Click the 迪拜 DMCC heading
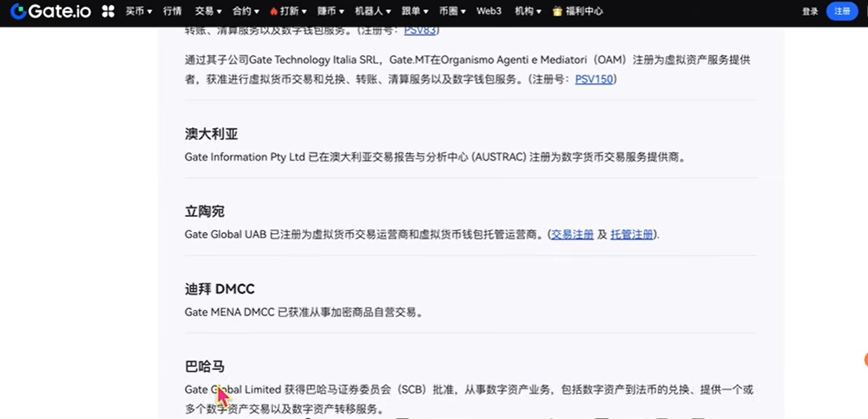The height and width of the screenshot is (419, 868). click(x=220, y=289)
